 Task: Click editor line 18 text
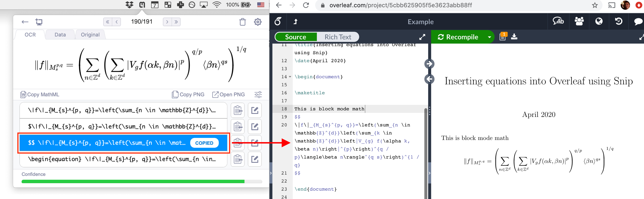point(329,109)
